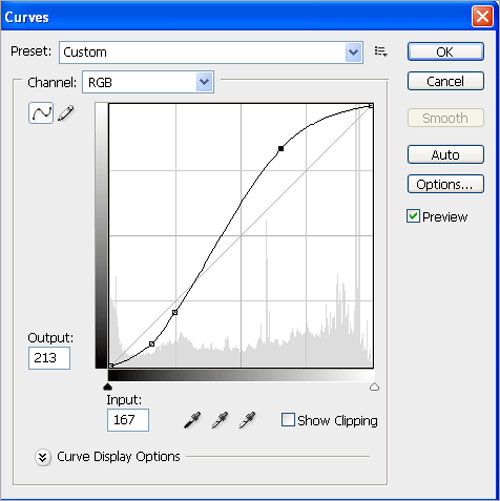Click the Output value field
This screenshot has width=500, height=501.
click(49, 358)
